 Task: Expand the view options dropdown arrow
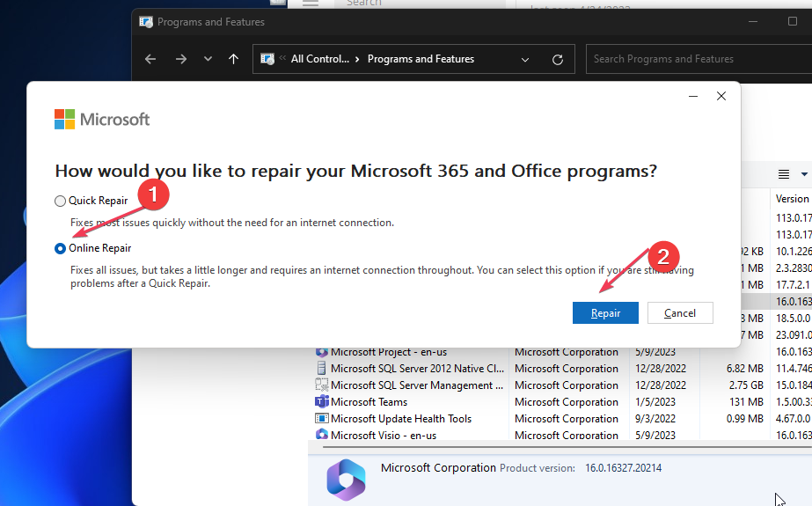click(x=804, y=174)
